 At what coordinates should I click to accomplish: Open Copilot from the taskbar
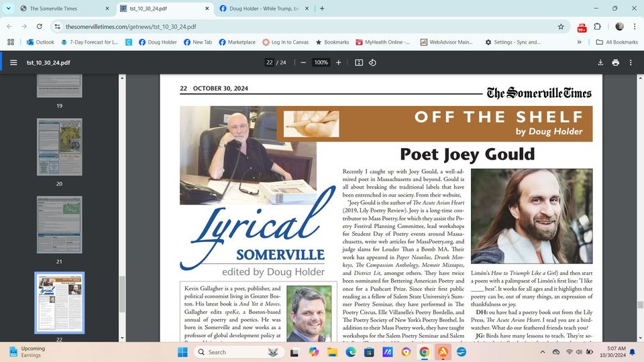coord(313,352)
